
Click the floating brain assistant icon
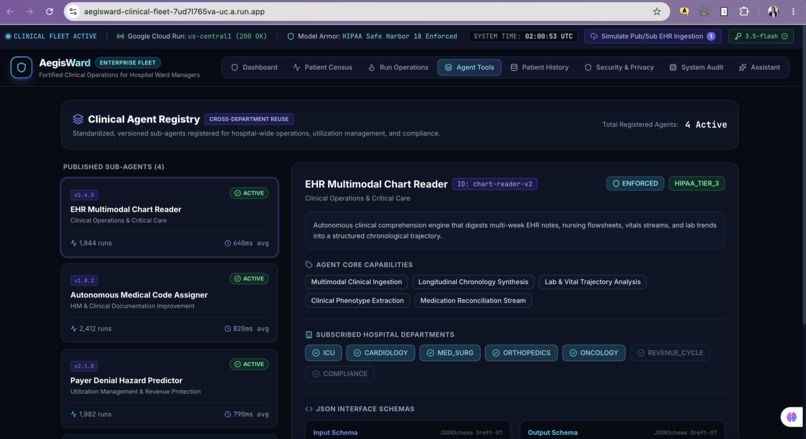[792, 416]
